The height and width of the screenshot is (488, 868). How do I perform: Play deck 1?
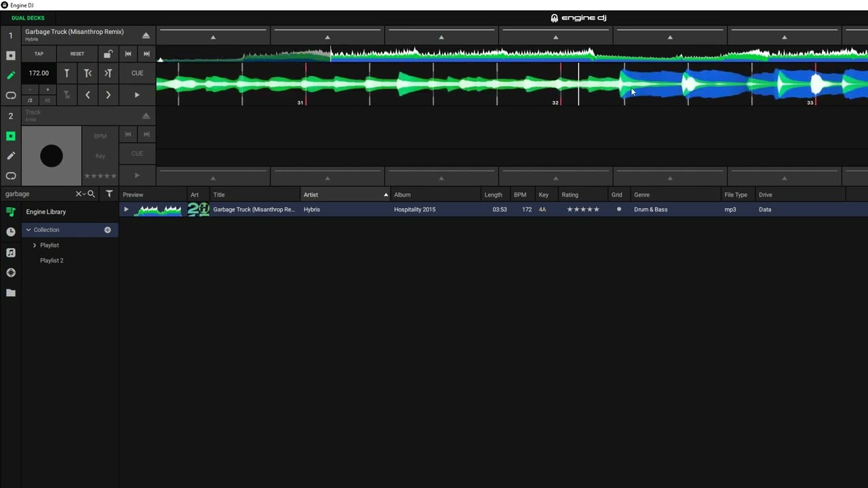tap(137, 95)
